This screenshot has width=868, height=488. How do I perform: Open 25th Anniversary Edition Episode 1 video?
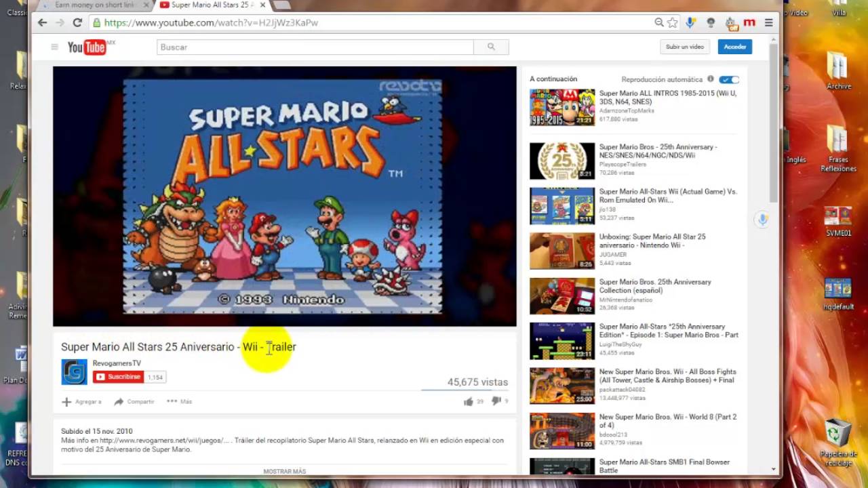coord(669,331)
